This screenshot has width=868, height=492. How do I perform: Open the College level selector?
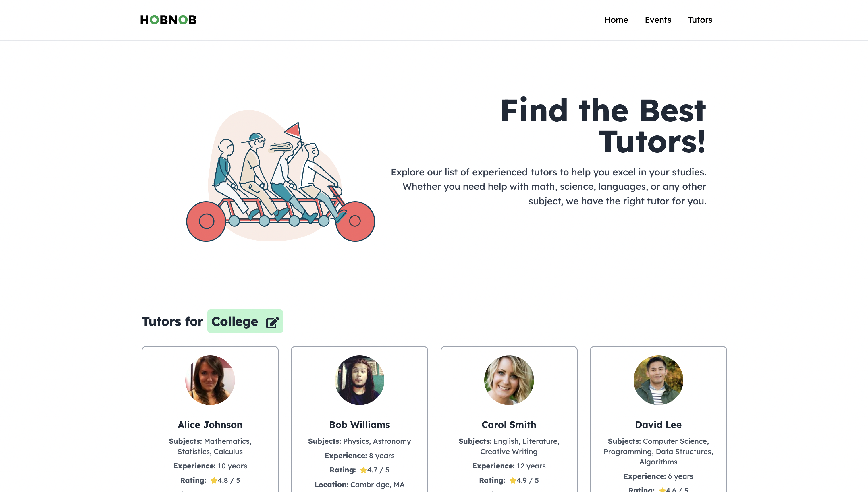245,321
